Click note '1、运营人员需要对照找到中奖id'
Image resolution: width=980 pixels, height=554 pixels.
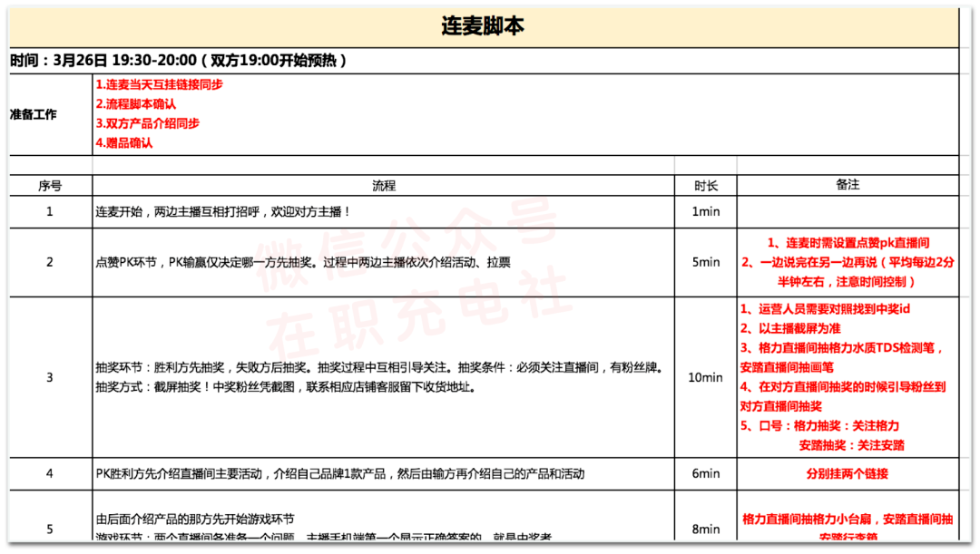pyautogui.click(x=825, y=309)
